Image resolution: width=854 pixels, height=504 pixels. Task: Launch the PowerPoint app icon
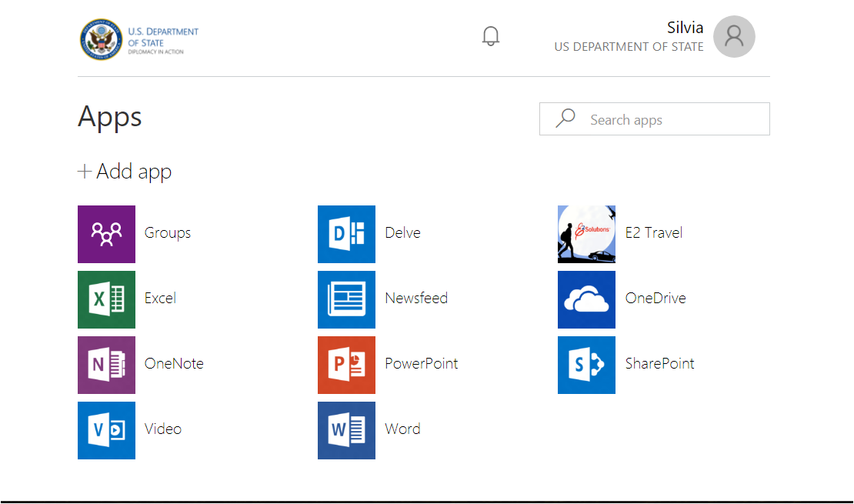point(346,365)
